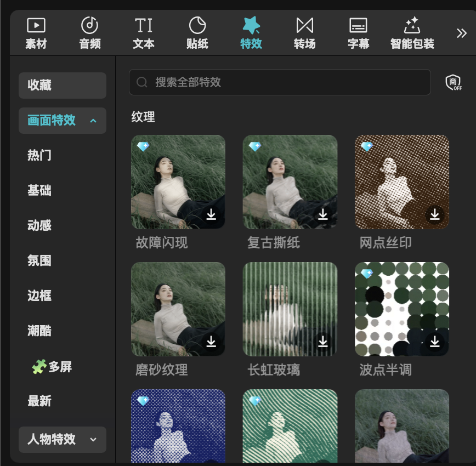Preview the 故障闪现 effect thumbnail
The image size is (476, 466).
178,182
